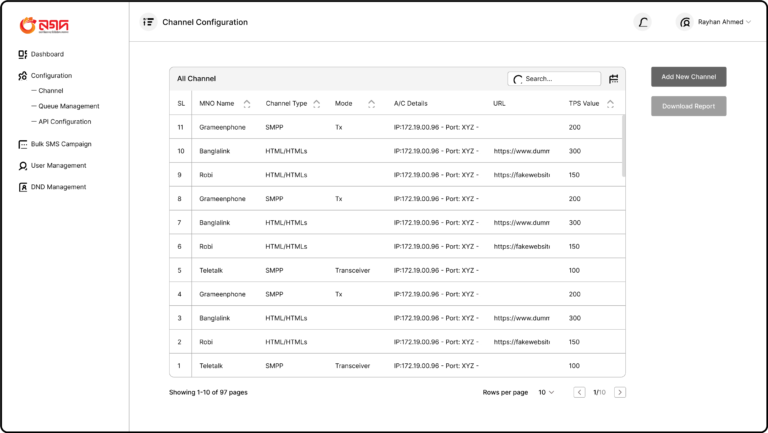This screenshot has width=768, height=433.
Task: Go to the previous page arrow
Action: coord(579,392)
